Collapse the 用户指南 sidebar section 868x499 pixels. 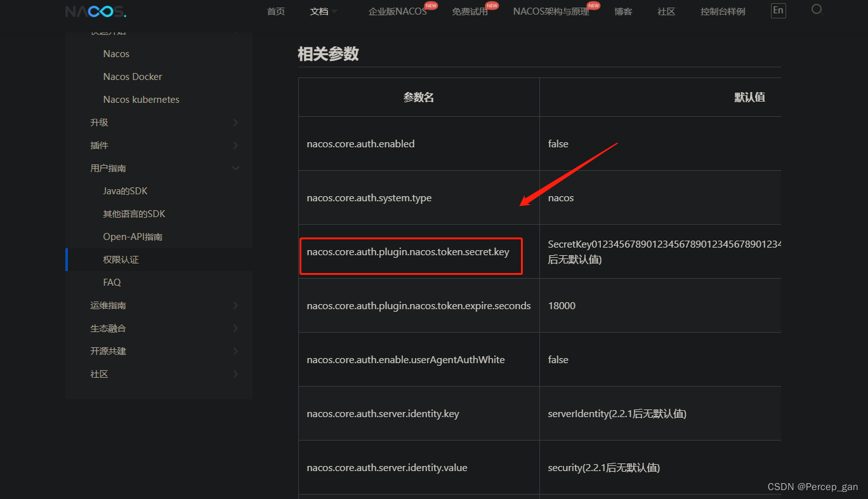point(165,168)
